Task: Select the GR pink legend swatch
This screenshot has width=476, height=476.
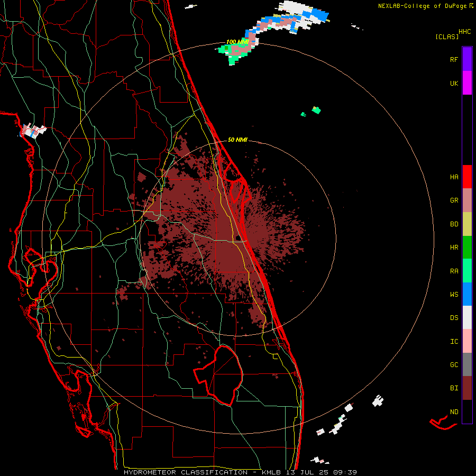Action: tap(467, 200)
